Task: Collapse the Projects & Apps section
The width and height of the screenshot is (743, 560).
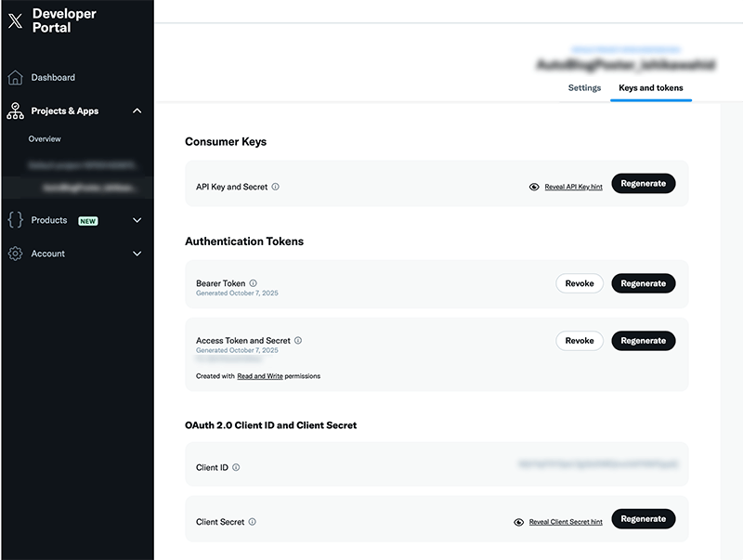Action: pos(137,111)
